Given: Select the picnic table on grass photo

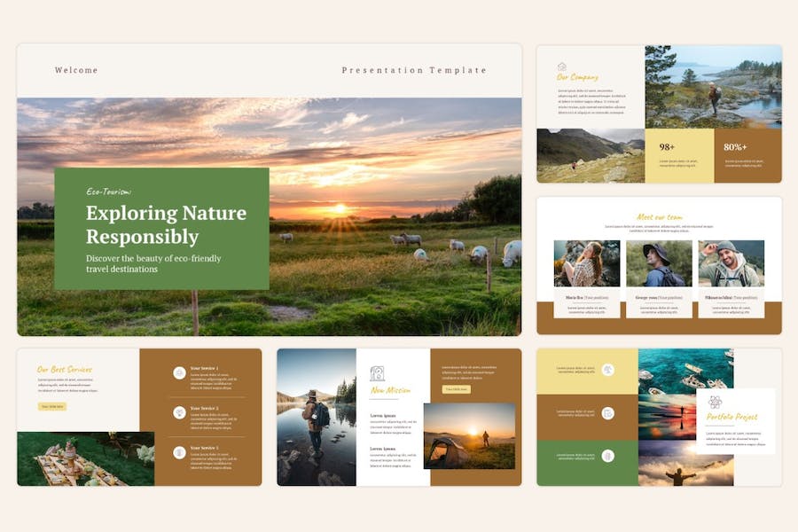Looking at the screenshot, I should click(86, 458).
